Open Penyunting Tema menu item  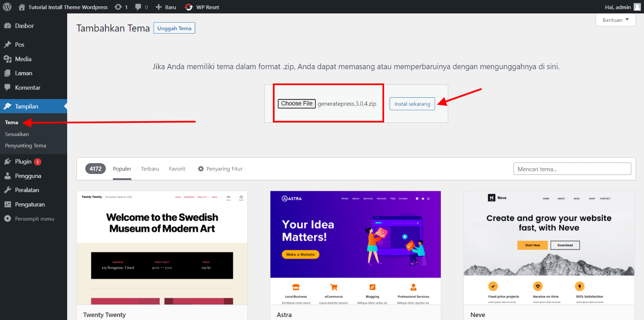[x=26, y=146]
